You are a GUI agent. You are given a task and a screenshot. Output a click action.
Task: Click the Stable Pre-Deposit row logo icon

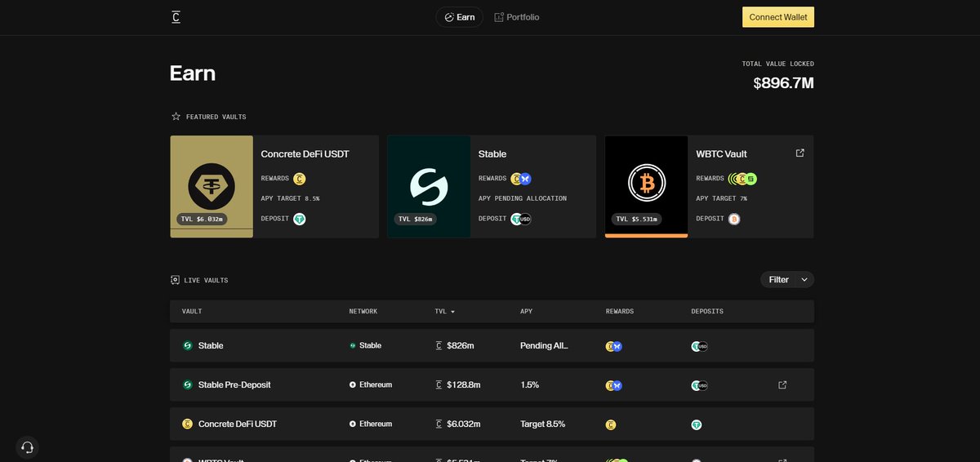187,384
